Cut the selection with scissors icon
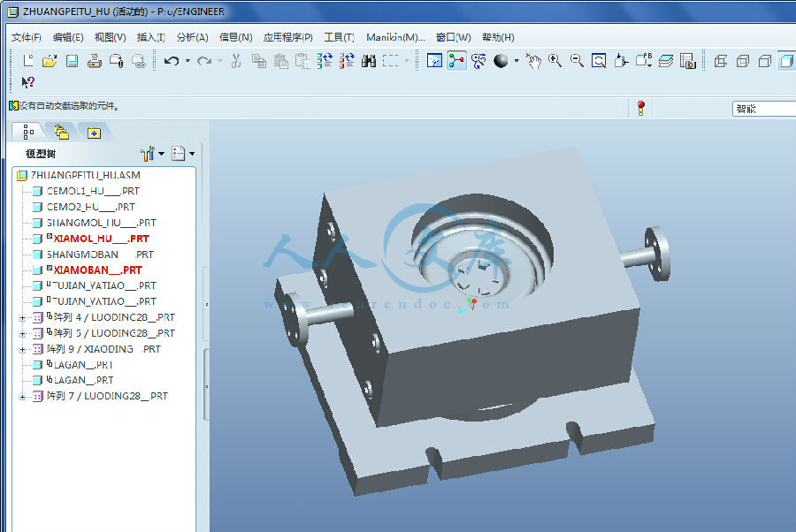 click(236, 61)
